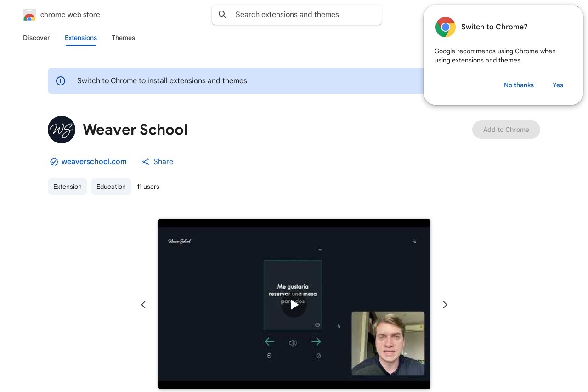
Task: Click the chrome web store logo
Action: pyautogui.click(x=29, y=15)
